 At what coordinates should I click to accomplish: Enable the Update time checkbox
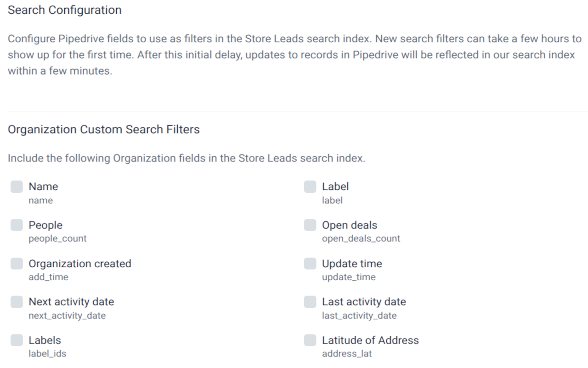pyautogui.click(x=310, y=264)
